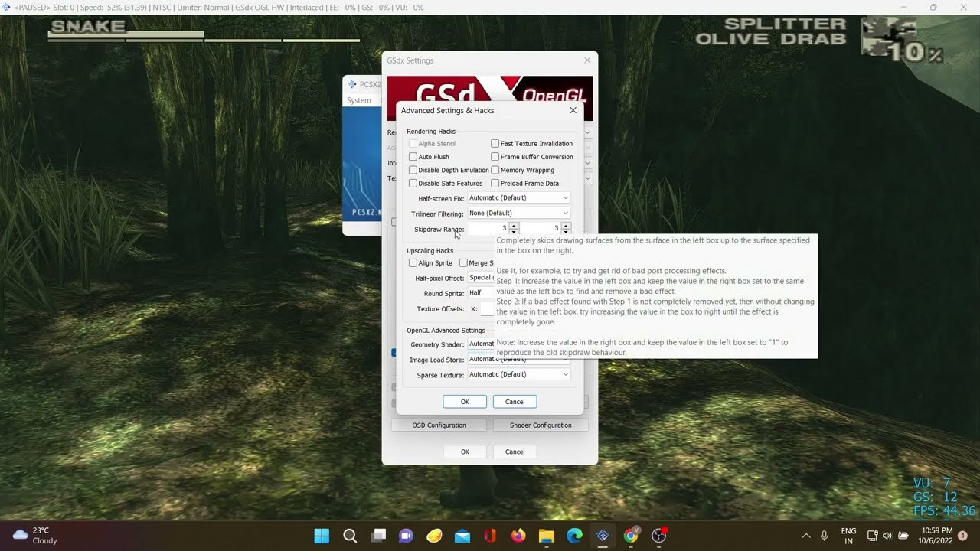
Task: Open the Half-screen Fix dropdown
Action: (x=519, y=197)
